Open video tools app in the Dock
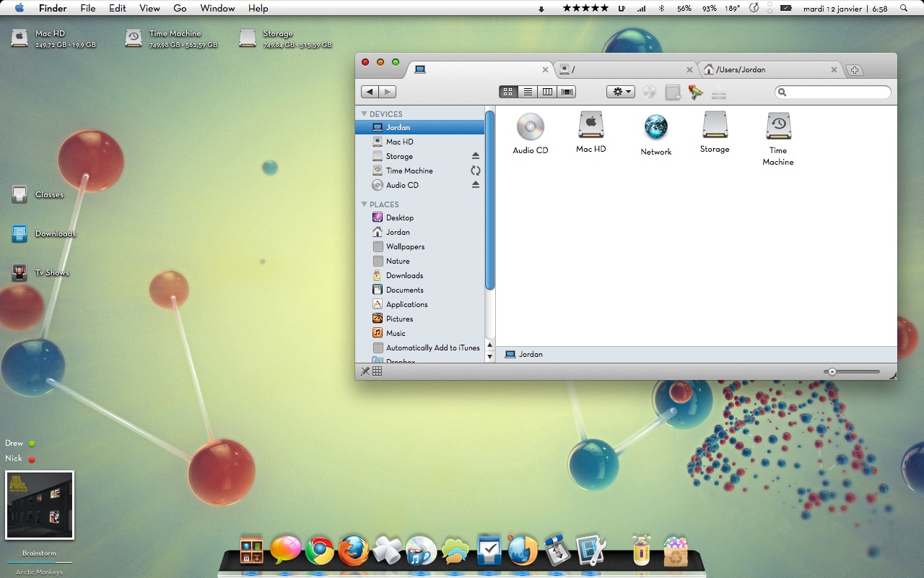This screenshot has height=578, width=924. 590,551
